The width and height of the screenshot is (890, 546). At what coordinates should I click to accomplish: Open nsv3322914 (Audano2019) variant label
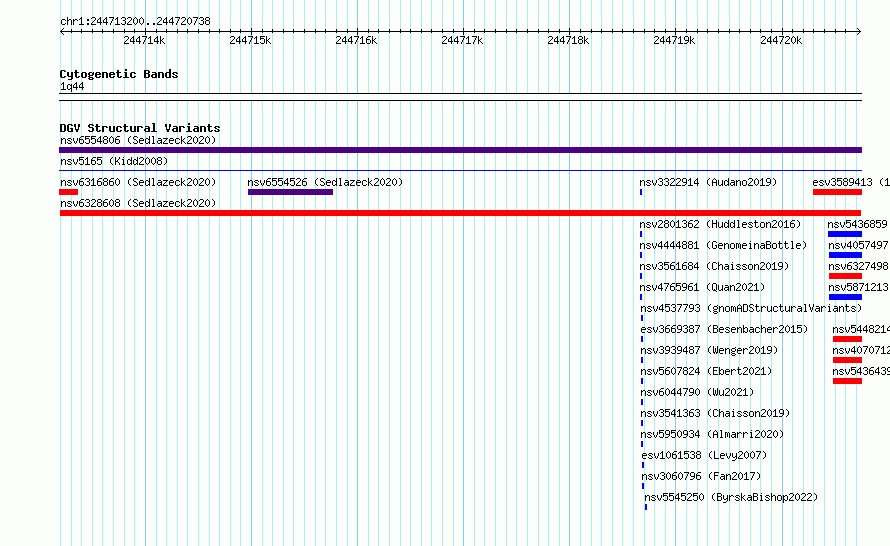tap(708, 182)
